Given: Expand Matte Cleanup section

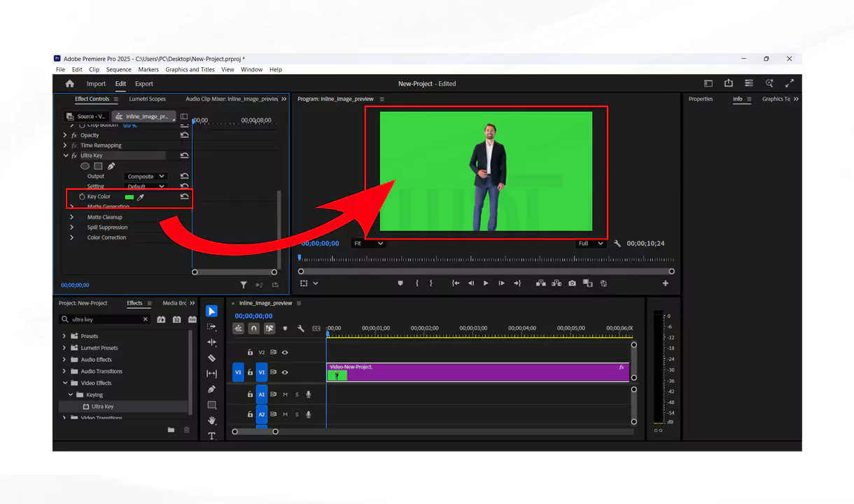Looking at the screenshot, I should coord(71,217).
